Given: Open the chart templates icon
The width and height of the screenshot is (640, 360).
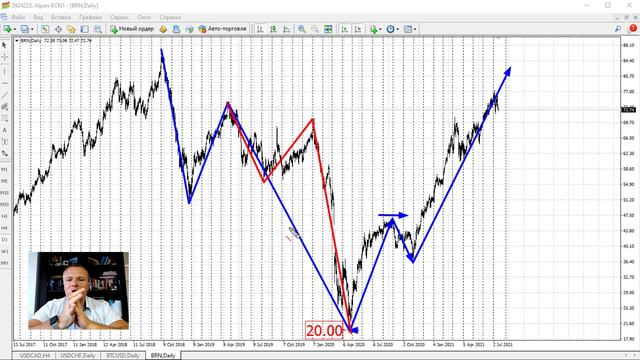Looking at the screenshot, I should [407, 29].
